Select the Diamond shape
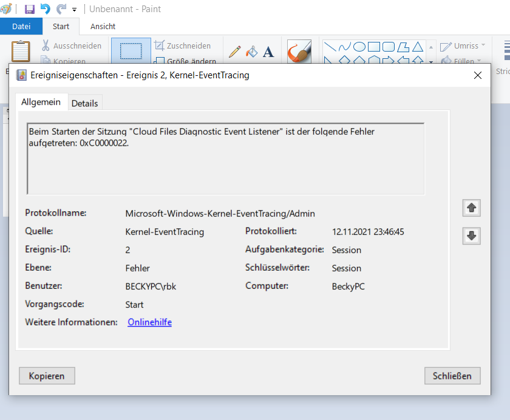This screenshot has height=420, width=510. click(345, 60)
